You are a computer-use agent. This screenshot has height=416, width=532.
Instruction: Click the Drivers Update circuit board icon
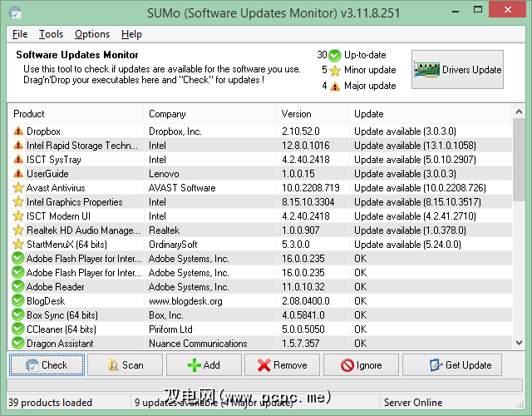[426, 70]
